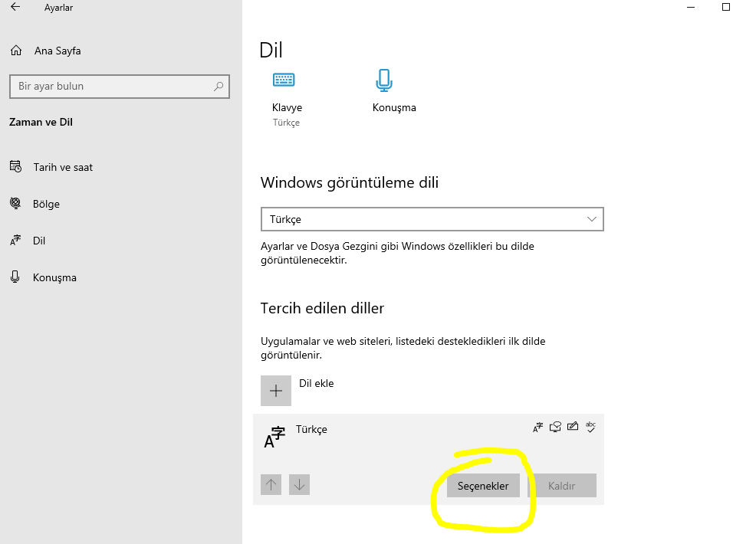The height and width of the screenshot is (544, 756).
Task: Click Türkçe handwriting feature icon
Action: 573,427
